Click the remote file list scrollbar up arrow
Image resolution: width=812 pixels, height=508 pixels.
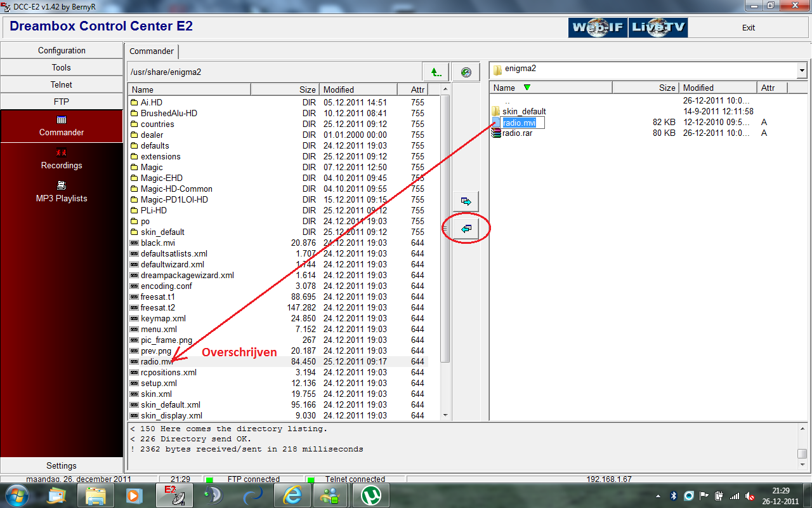[x=445, y=89]
